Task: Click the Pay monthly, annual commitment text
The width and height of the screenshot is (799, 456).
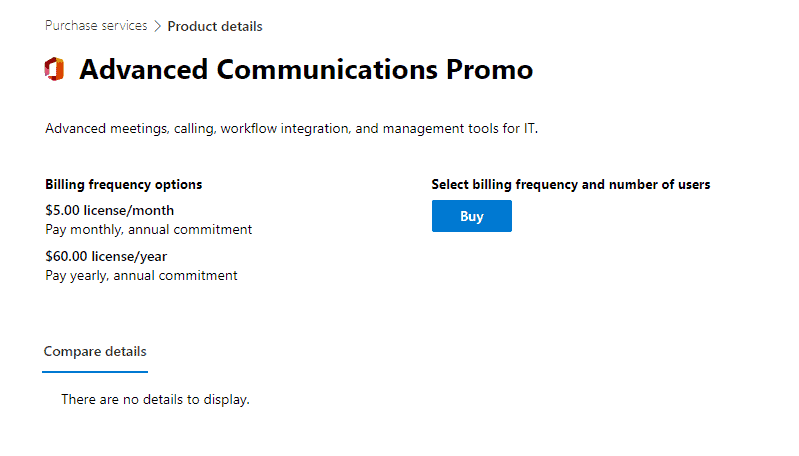Action: tap(149, 230)
